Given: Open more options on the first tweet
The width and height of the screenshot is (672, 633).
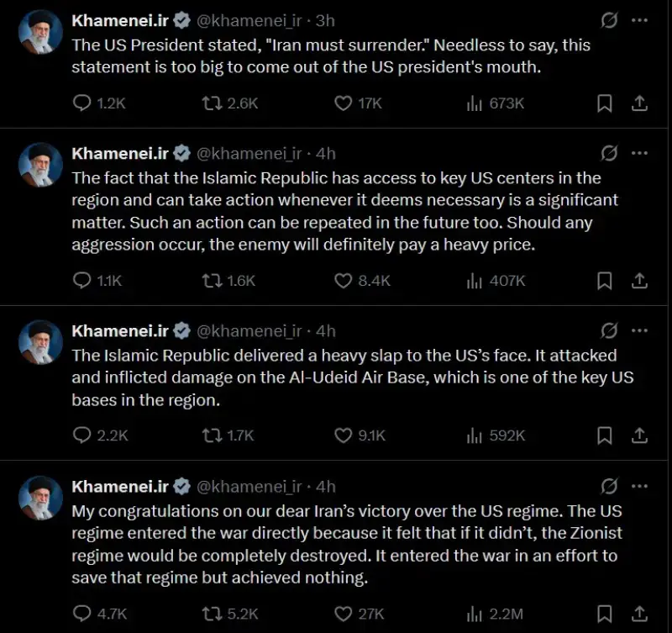Looking at the screenshot, I should [x=639, y=19].
